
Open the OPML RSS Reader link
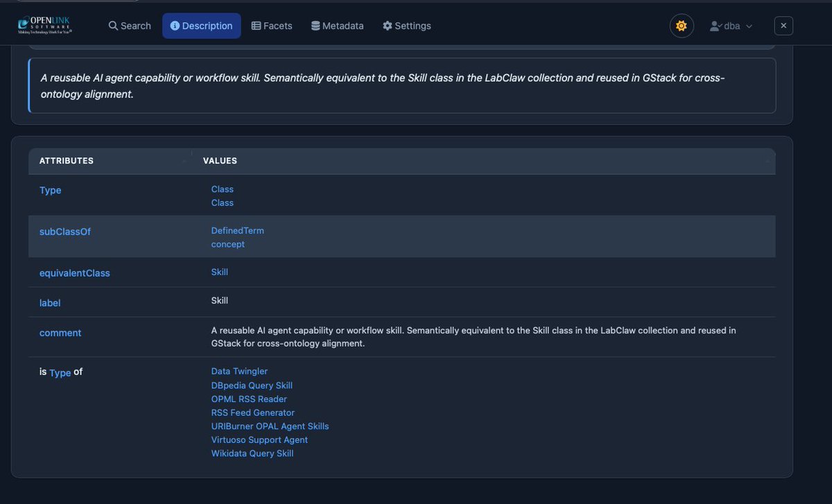(x=249, y=399)
